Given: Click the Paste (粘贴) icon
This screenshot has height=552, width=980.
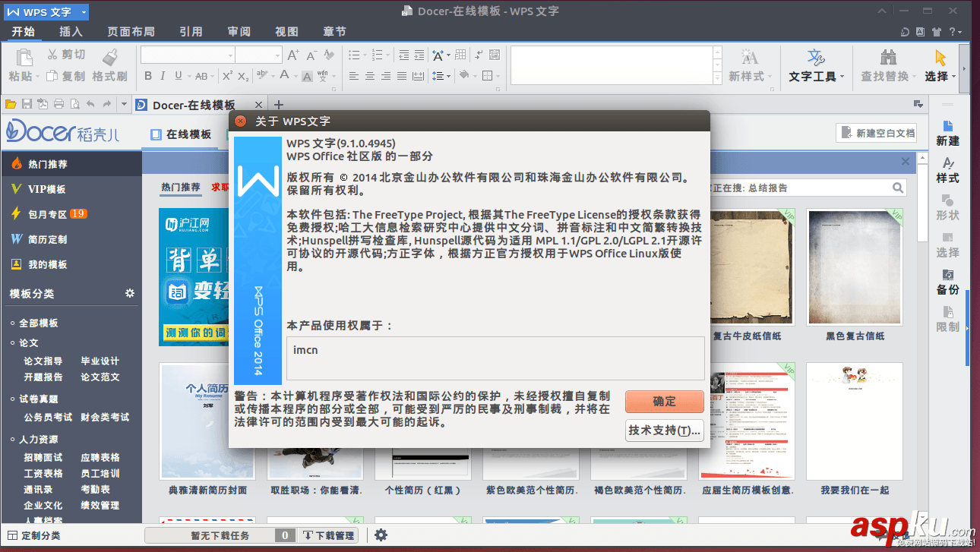Looking at the screenshot, I should tap(24, 58).
